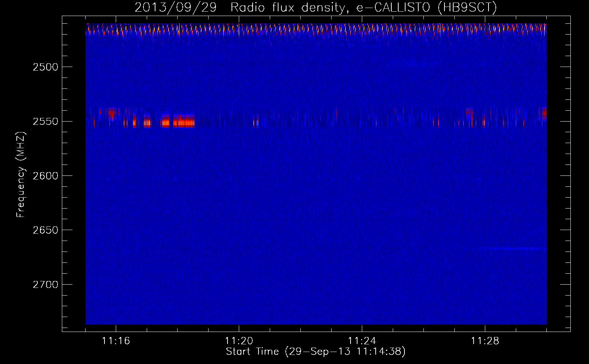Screen dimensions: 589x364
Task: Click the 2700 frequency tick label
Action: [46, 285]
